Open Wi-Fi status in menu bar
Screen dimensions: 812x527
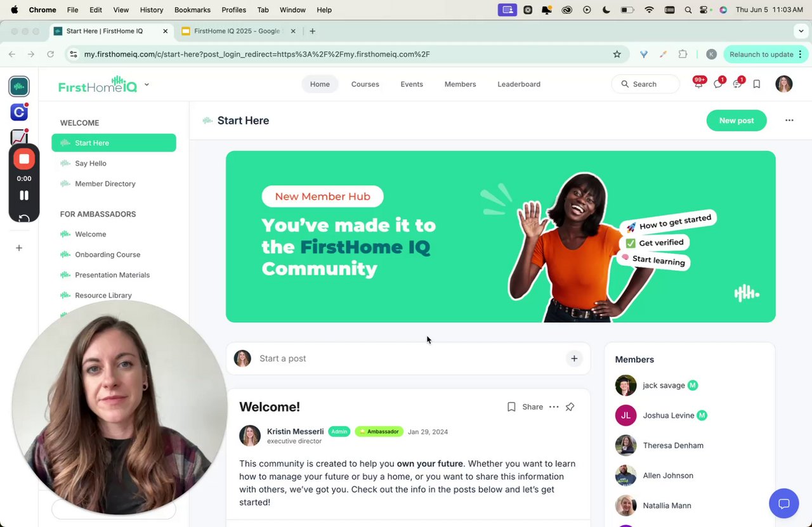[648, 10]
